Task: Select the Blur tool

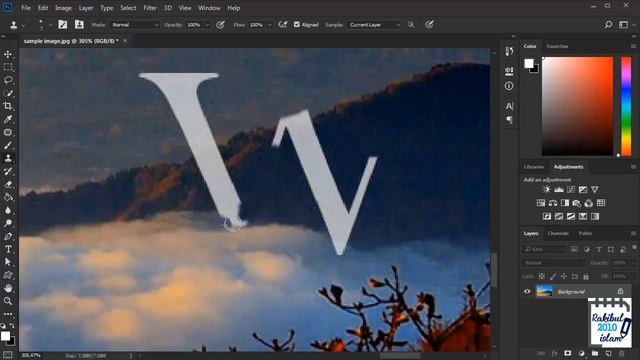Action: click(8, 211)
